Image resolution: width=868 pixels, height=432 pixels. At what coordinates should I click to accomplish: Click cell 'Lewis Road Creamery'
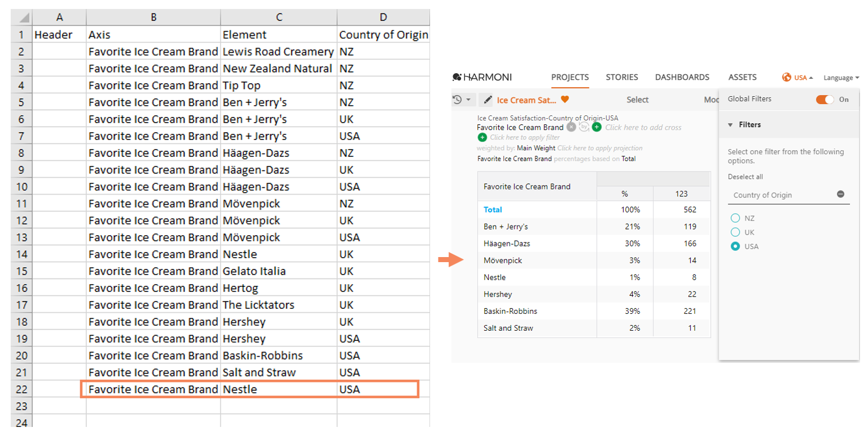pyautogui.click(x=279, y=52)
